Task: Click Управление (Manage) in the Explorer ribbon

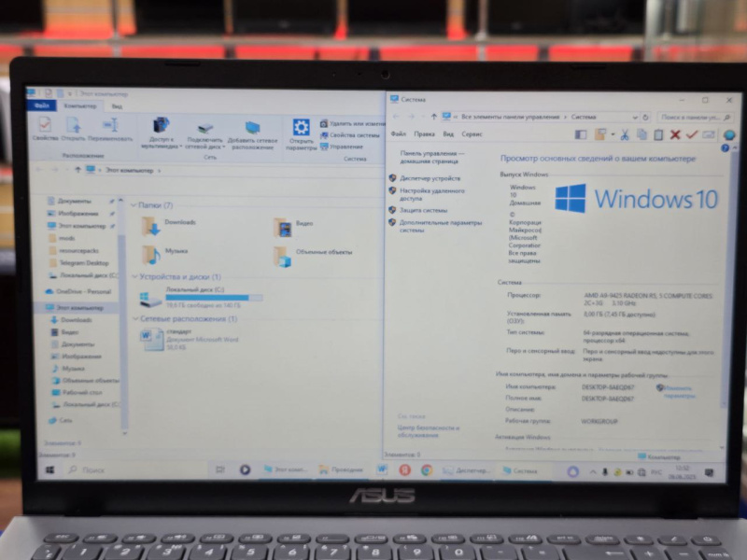Action: (x=342, y=147)
